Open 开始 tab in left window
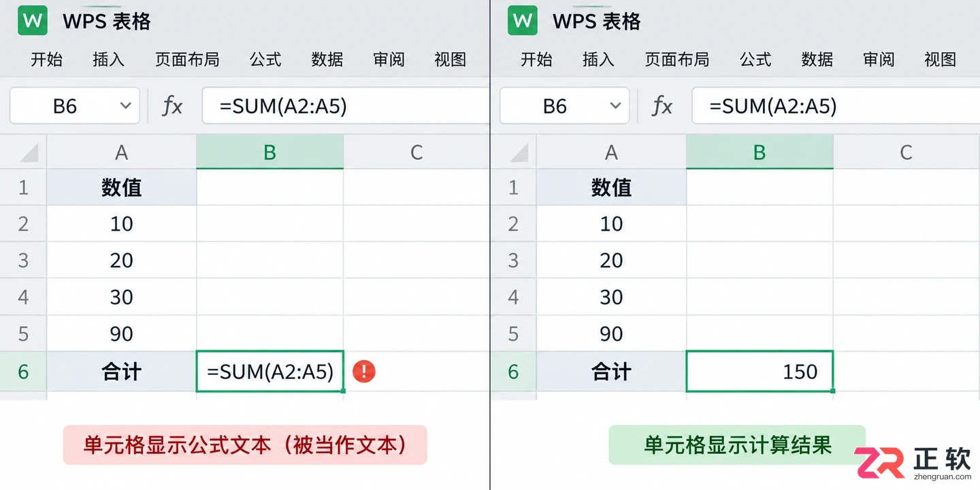 (x=47, y=60)
